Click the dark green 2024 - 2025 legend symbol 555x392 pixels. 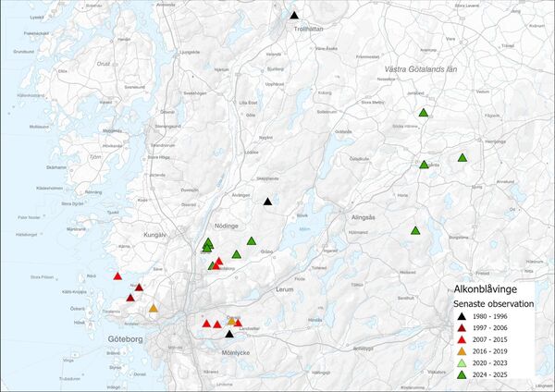[462, 376]
